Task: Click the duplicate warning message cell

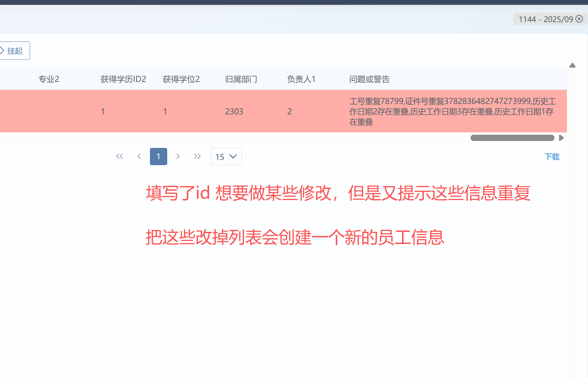Action: (453, 111)
